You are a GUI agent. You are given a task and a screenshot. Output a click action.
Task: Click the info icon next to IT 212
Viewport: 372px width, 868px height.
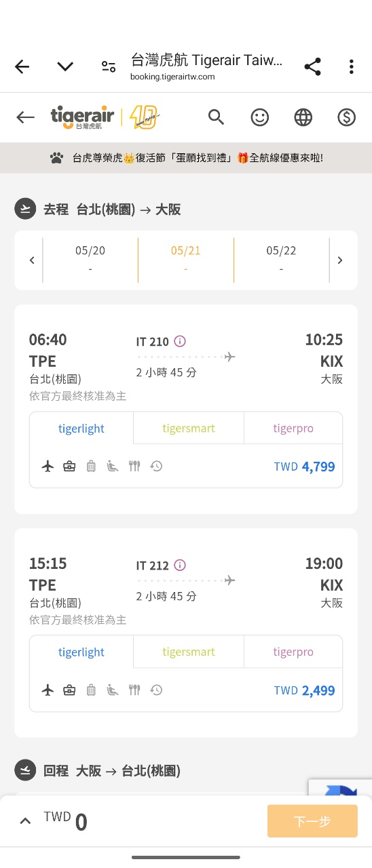pos(180,565)
